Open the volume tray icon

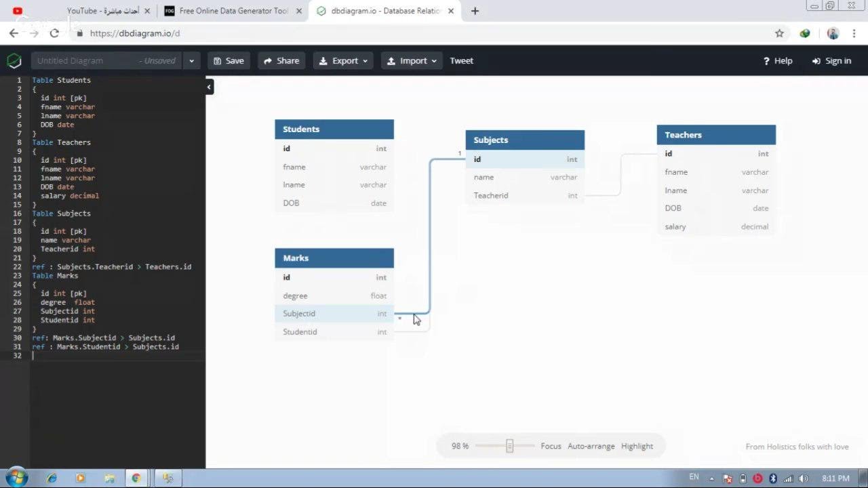click(x=804, y=479)
